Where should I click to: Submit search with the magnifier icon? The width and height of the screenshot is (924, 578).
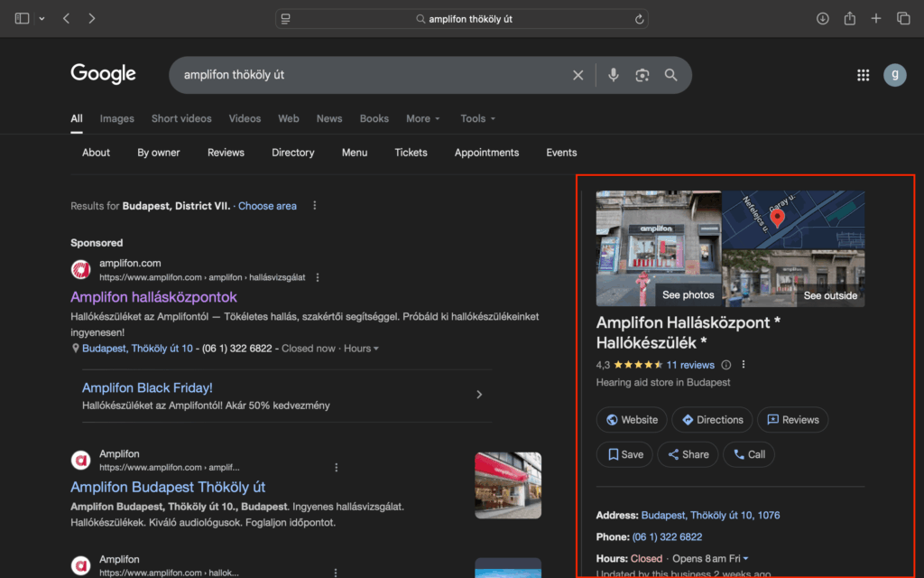click(x=670, y=75)
